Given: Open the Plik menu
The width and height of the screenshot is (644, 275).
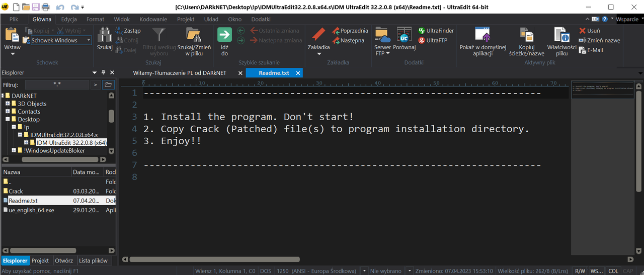Looking at the screenshot, I should click(14, 19).
